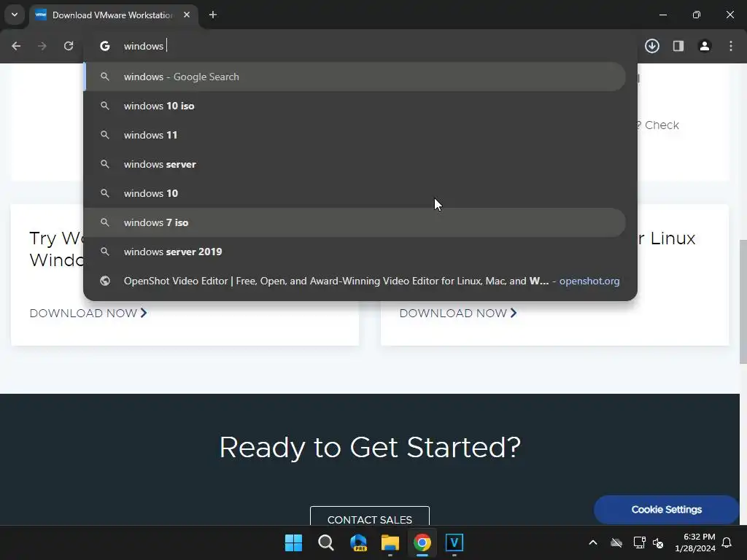Open the tab search dropdown arrow

[x=15, y=15]
